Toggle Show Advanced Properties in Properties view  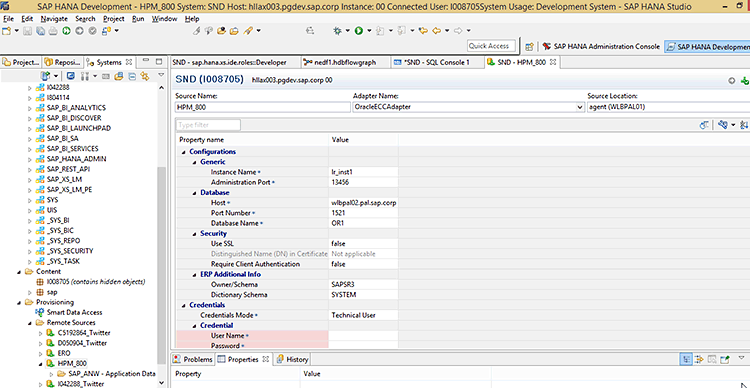(698, 359)
